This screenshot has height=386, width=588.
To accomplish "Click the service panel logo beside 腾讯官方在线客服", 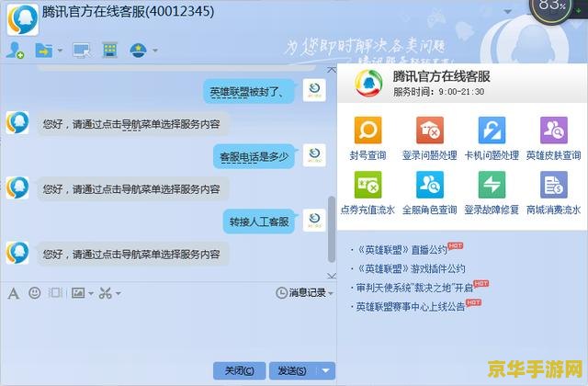I will pyautogui.click(x=368, y=84).
